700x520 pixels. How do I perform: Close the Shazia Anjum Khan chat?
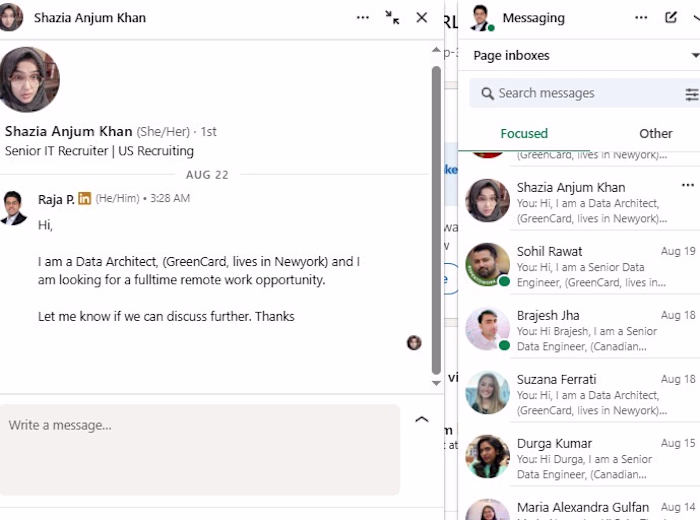(x=421, y=18)
